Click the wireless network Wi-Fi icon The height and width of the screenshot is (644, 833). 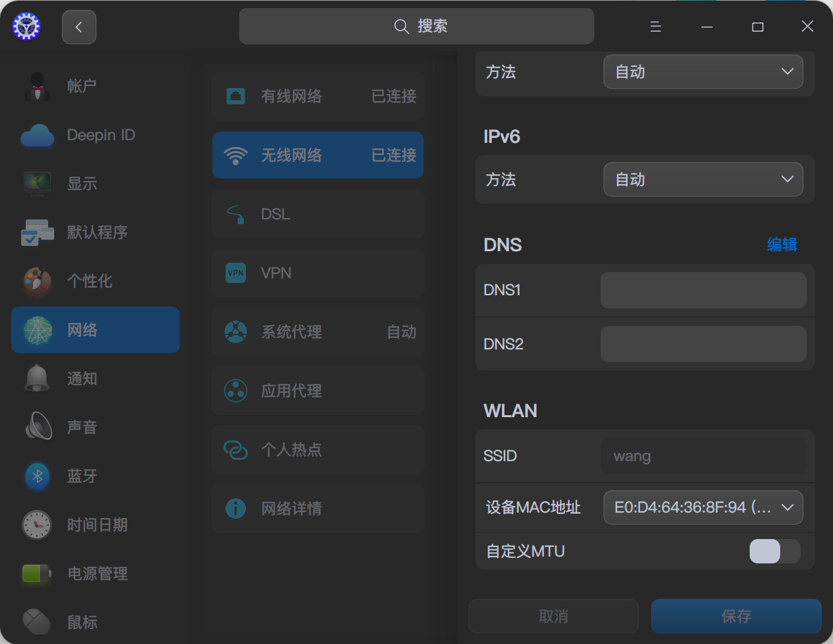click(x=236, y=156)
